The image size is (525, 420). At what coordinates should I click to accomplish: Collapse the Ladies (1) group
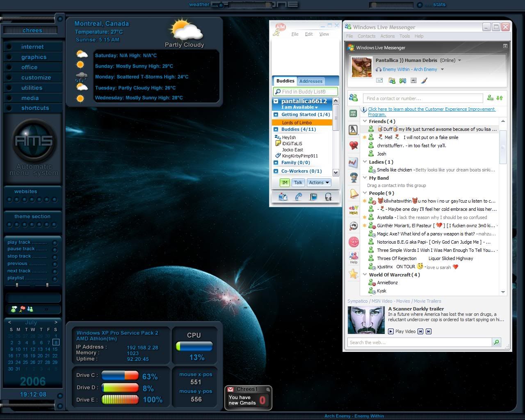click(x=365, y=162)
